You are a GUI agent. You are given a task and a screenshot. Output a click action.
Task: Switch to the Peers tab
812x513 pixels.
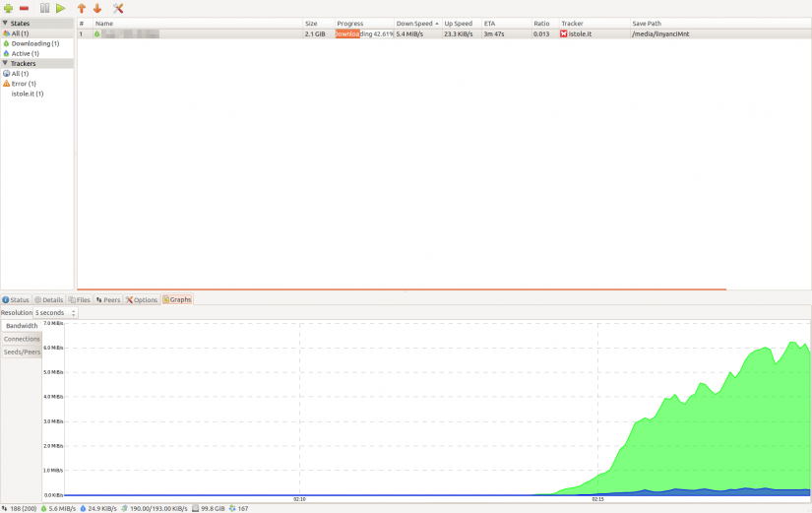click(x=108, y=299)
